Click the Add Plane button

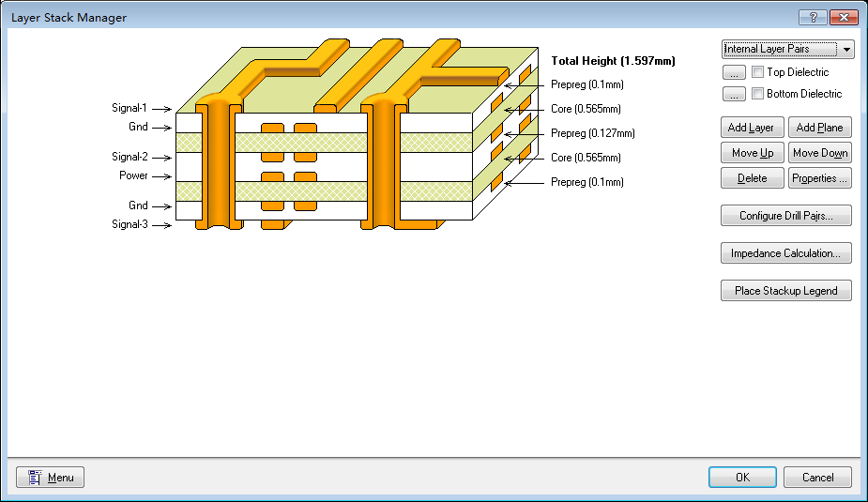pyautogui.click(x=819, y=128)
